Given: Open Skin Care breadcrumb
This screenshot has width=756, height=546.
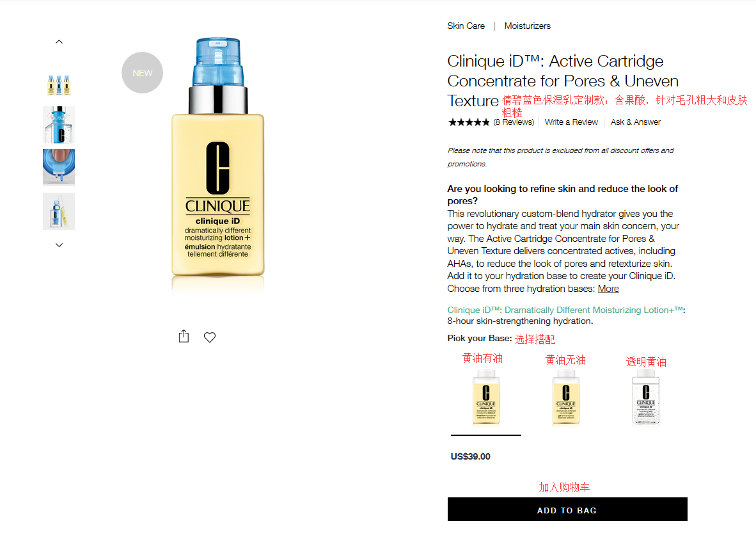Looking at the screenshot, I should [466, 26].
